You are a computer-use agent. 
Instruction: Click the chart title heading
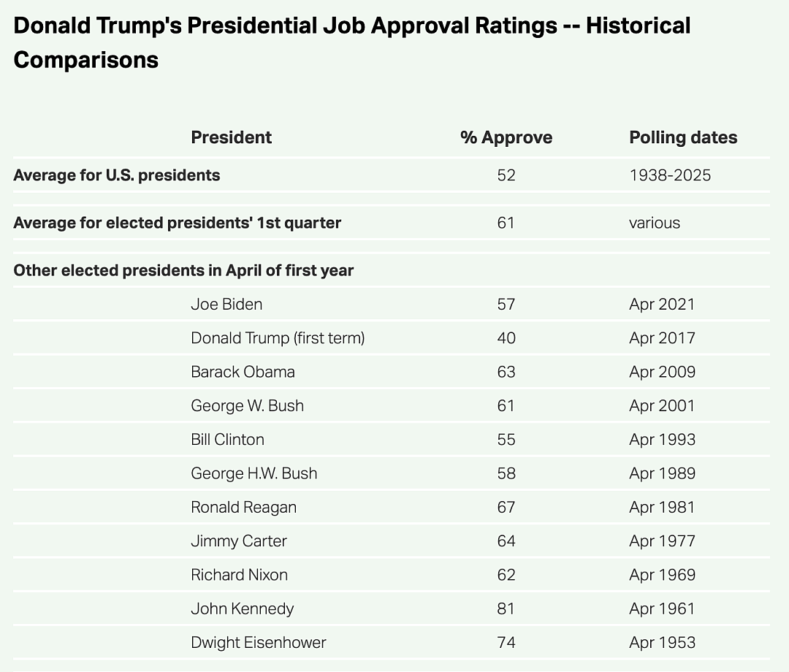point(351,43)
